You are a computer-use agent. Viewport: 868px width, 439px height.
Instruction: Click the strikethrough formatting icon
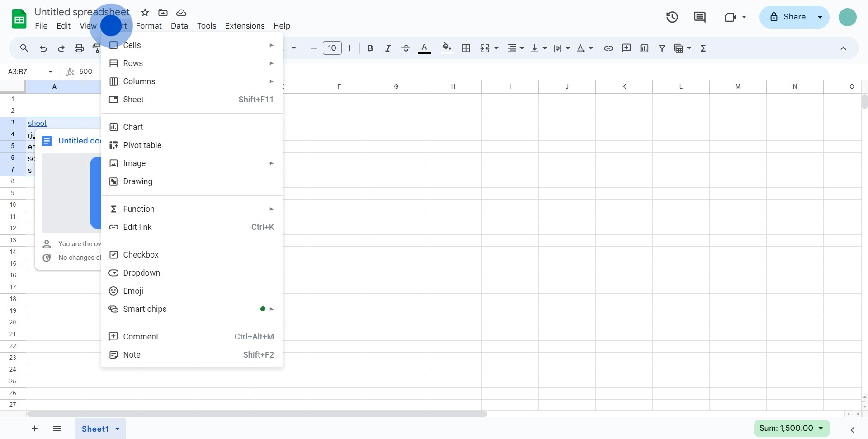pyautogui.click(x=406, y=48)
